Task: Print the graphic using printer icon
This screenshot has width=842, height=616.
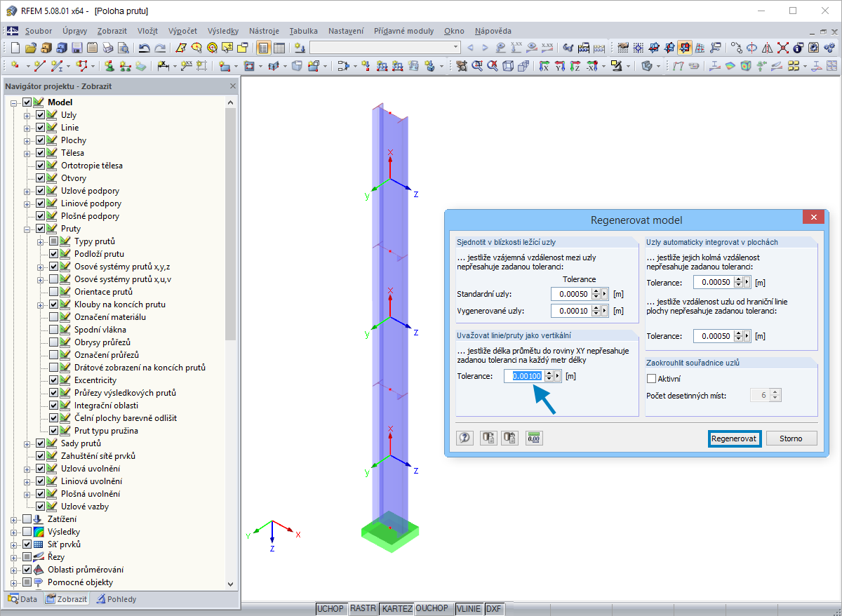Action: click(x=107, y=48)
